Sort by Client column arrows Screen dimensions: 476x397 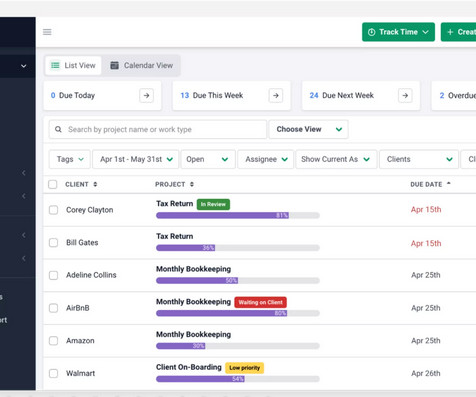tap(95, 184)
